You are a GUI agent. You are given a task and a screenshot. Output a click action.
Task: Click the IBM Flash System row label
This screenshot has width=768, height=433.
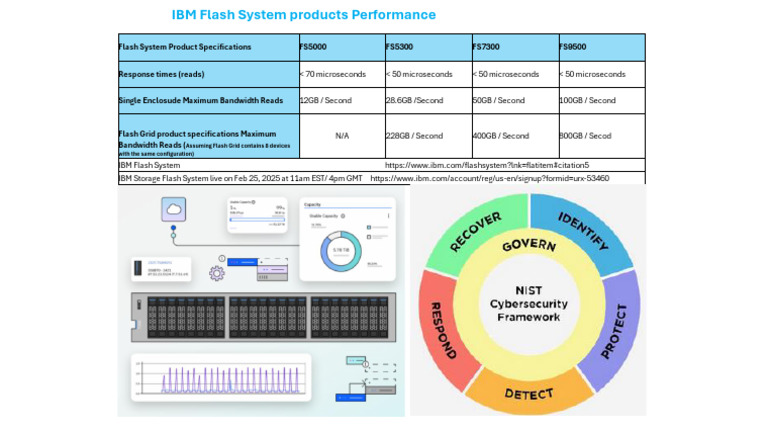coord(149,165)
